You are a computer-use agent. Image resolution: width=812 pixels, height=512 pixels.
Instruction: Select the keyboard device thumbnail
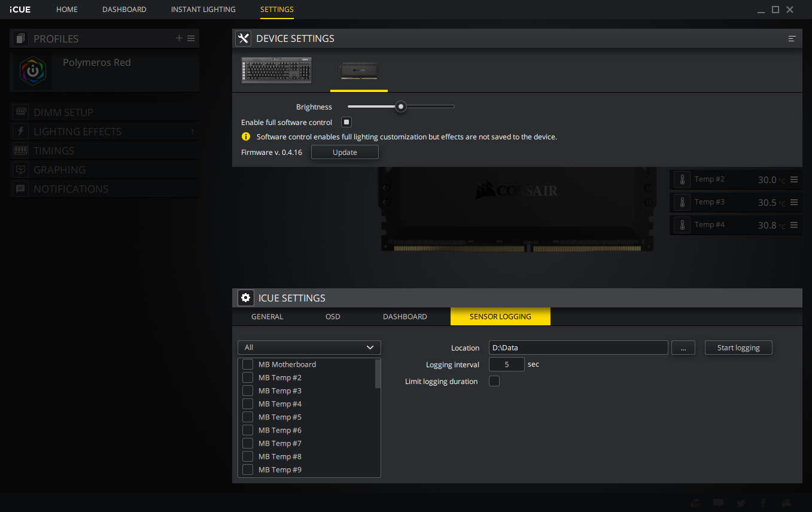pyautogui.click(x=276, y=70)
